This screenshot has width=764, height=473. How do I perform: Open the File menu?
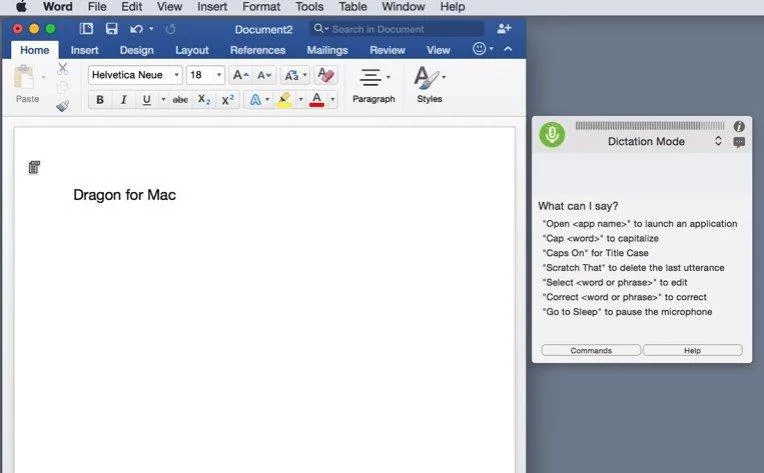pos(97,7)
